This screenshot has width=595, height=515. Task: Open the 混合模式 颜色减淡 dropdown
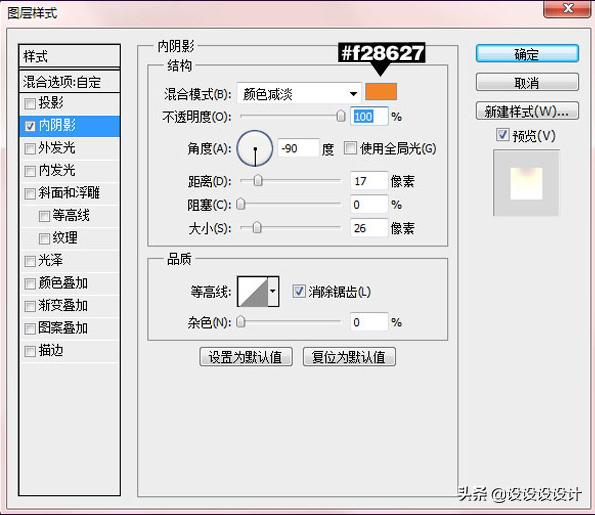pyautogui.click(x=299, y=93)
